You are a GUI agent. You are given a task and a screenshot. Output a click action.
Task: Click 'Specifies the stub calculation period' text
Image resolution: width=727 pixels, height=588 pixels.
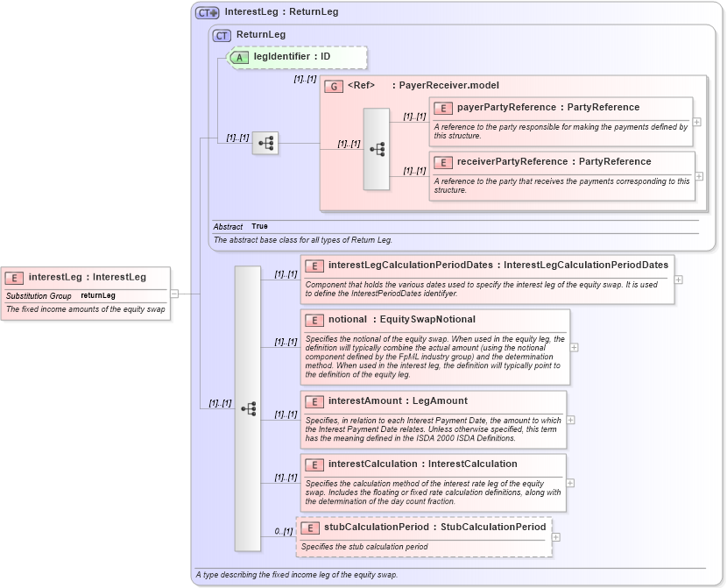364,547
